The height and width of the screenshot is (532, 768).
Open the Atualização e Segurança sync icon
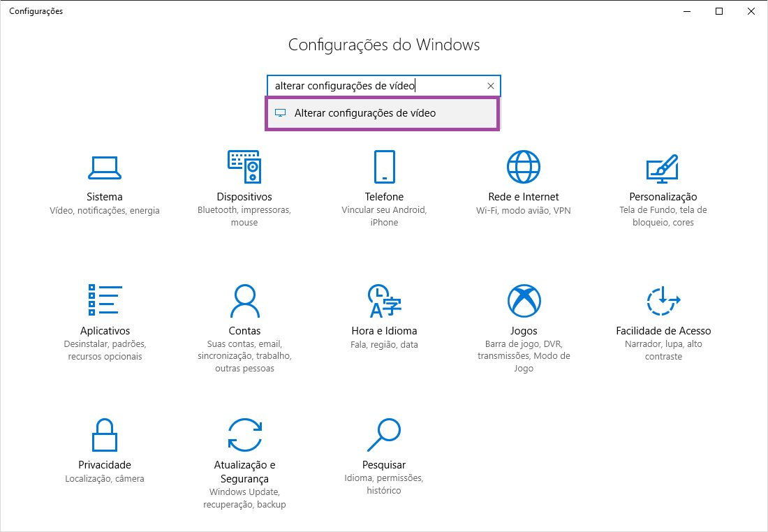tap(244, 434)
